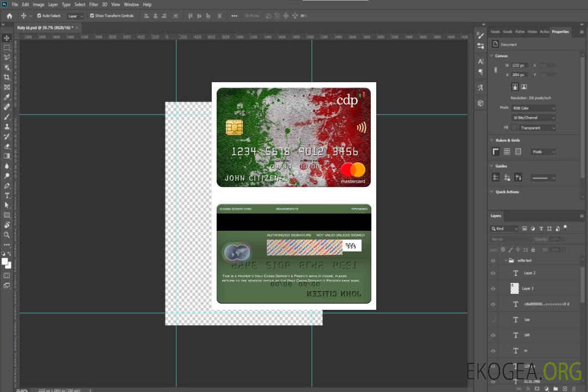The width and height of the screenshot is (588, 392).
Task: Collapse the 'edite text' layer group
Action: tap(506, 260)
